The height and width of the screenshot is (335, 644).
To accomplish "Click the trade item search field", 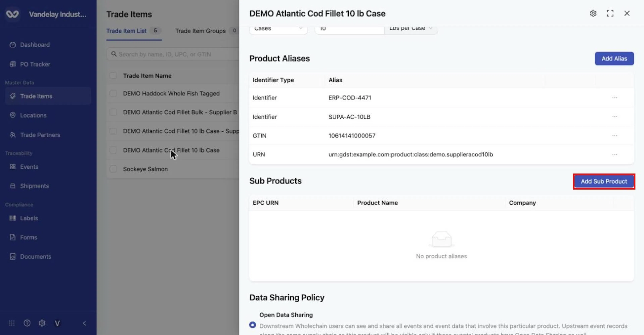I will pos(173,54).
